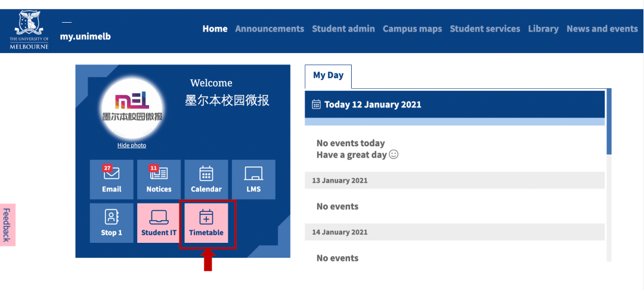Open the Campus maps menu
The width and height of the screenshot is (644, 290).
tap(413, 29)
